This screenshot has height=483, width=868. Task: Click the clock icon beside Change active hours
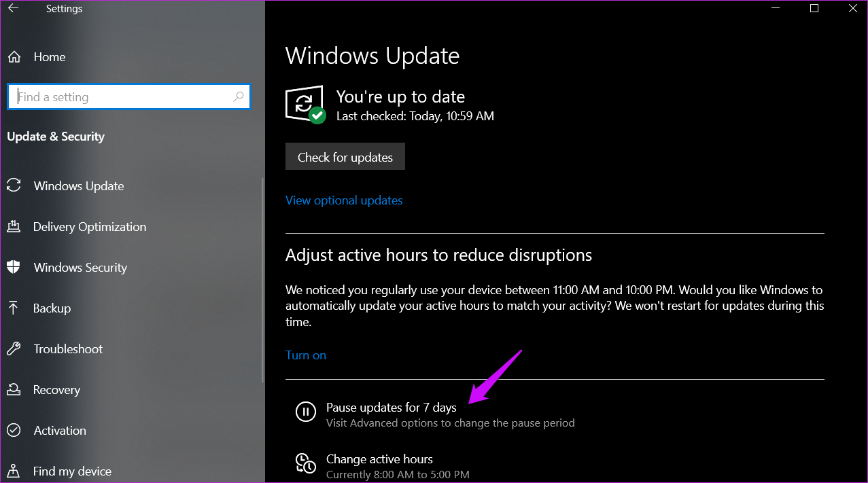[x=305, y=464]
